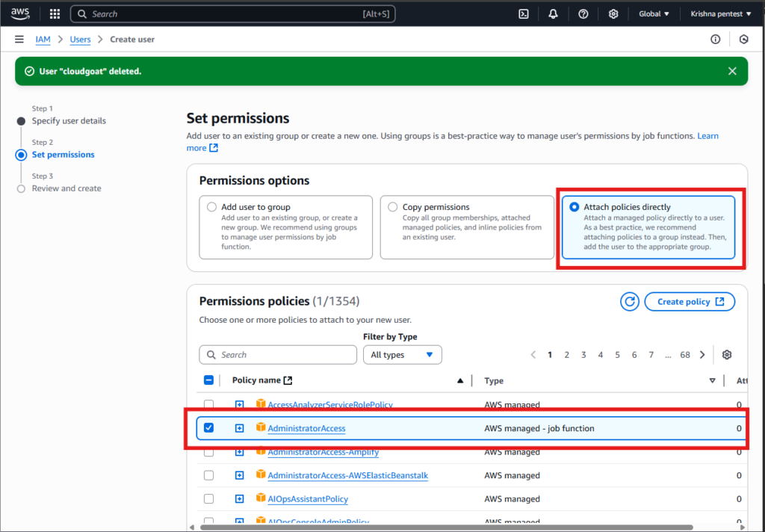Go to Step 3 Review and create

tap(66, 188)
